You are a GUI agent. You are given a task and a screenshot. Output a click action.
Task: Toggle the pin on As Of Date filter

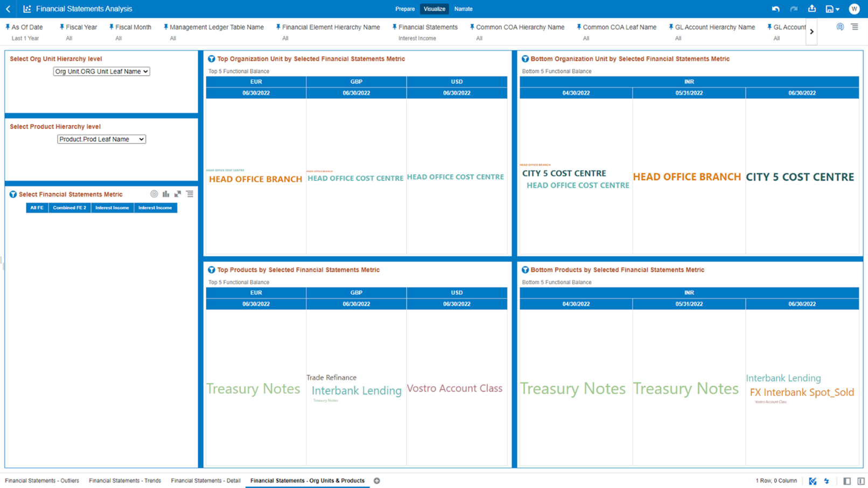8,27
